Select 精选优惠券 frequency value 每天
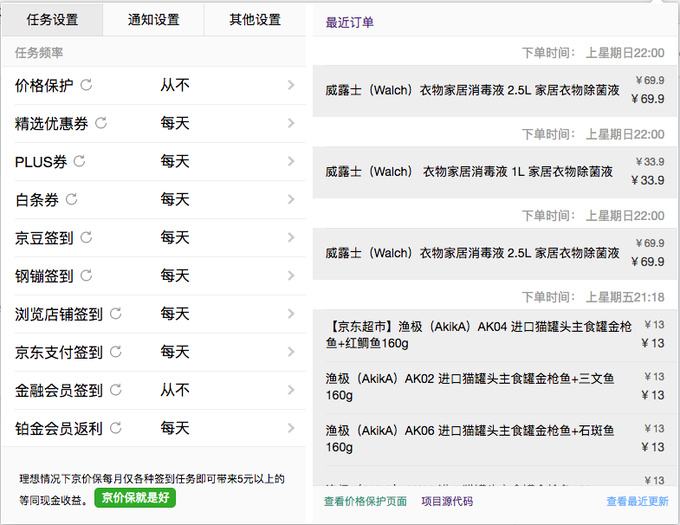This screenshot has height=525, width=680. pos(175,123)
